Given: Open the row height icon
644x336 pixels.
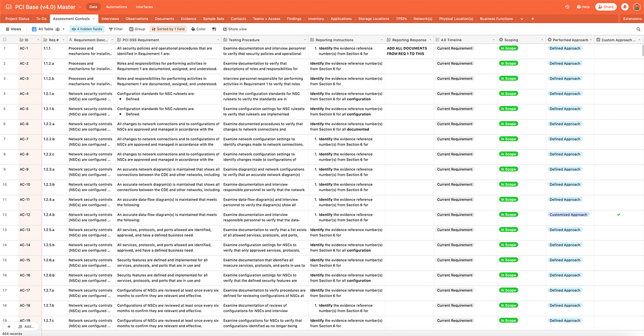Looking at the screenshot, I should [x=214, y=29].
